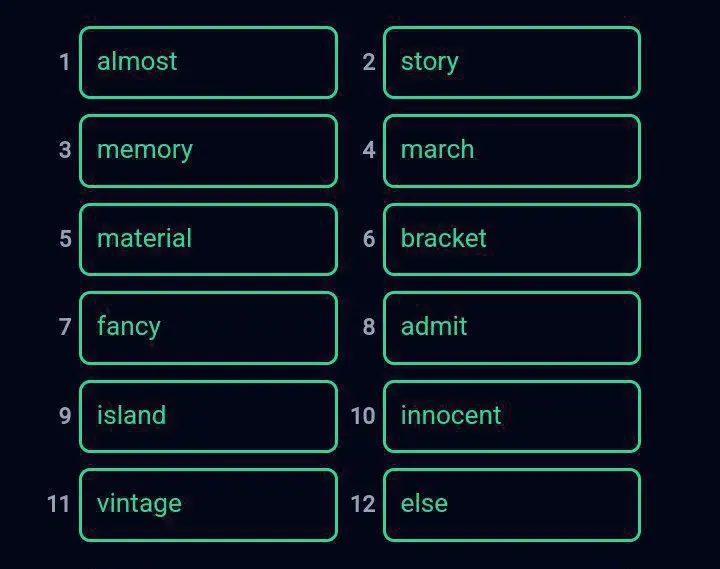Select the 'innocent' word box
This screenshot has width=720, height=569.
click(x=512, y=417)
